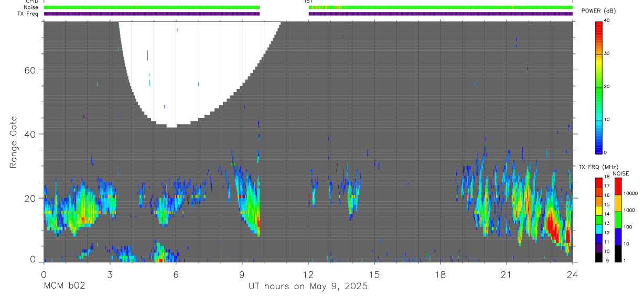Click the TX Freq row label
644x297 pixels.
pyautogui.click(x=27, y=14)
